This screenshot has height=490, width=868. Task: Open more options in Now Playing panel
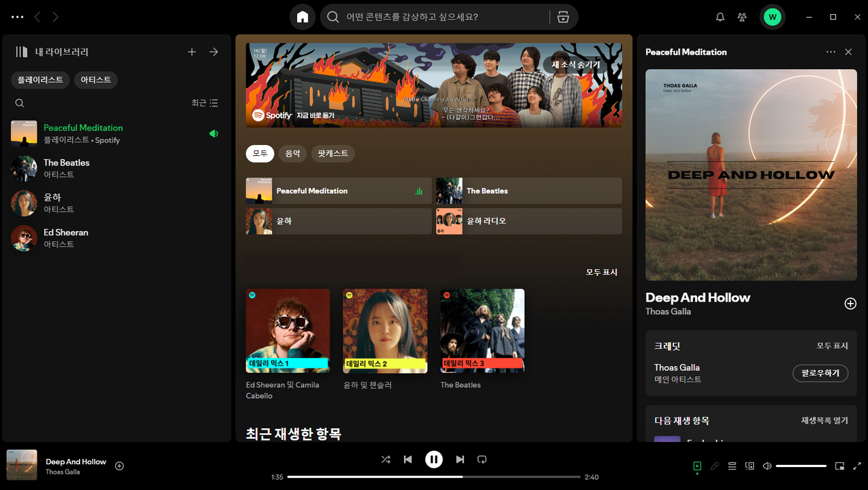pos(831,52)
